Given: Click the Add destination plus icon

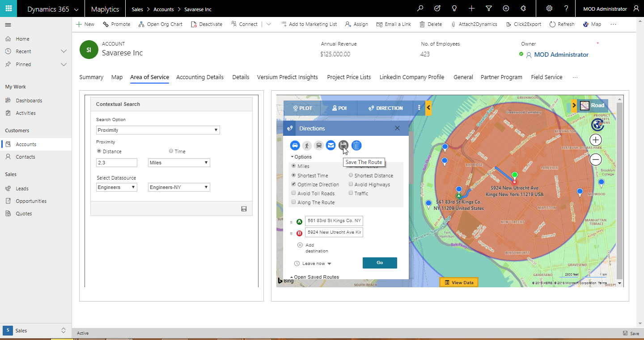Looking at the screenshot, I should [x=300, y=245].
